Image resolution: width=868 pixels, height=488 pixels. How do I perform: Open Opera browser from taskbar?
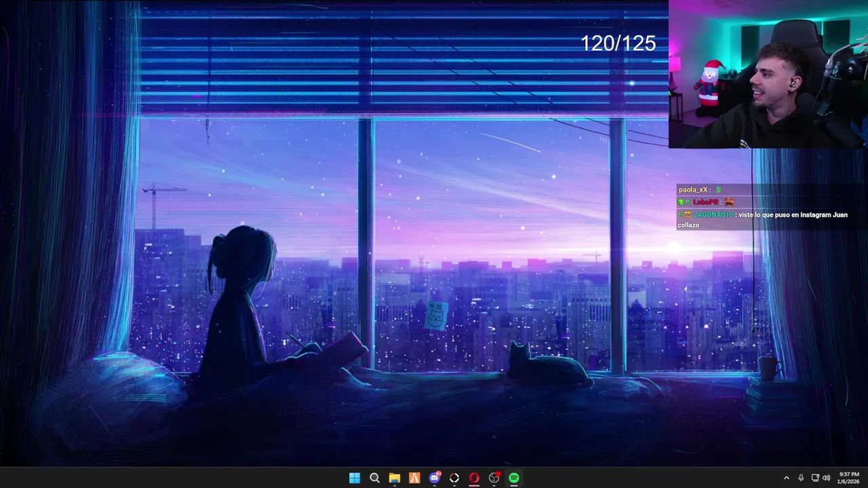pyautogui.click(x=474, y=478)
